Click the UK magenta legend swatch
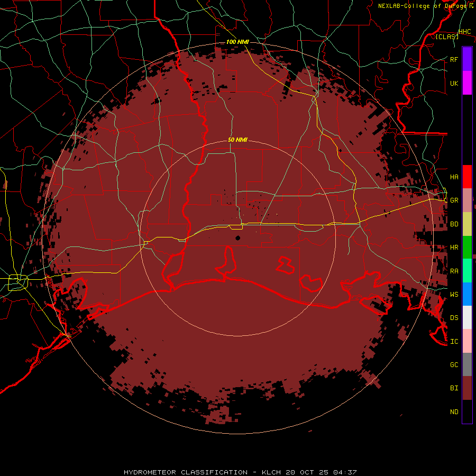 (467, 83)
